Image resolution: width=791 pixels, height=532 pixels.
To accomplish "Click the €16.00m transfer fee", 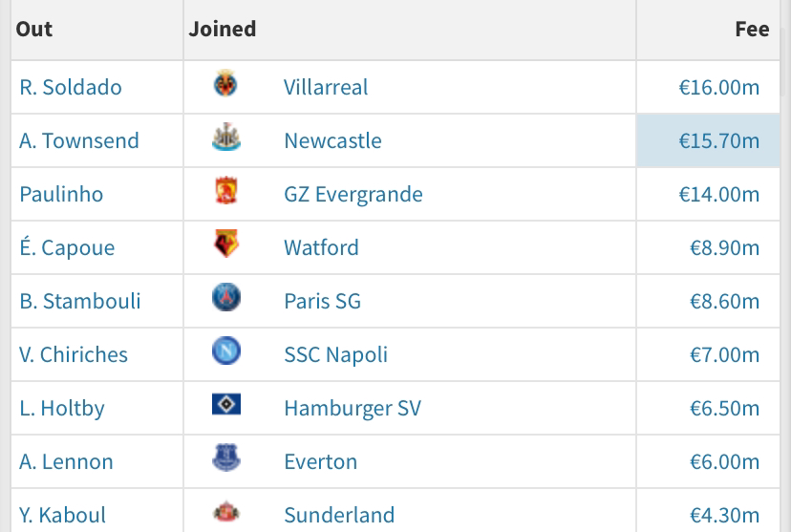I will [x=718, y=87].
